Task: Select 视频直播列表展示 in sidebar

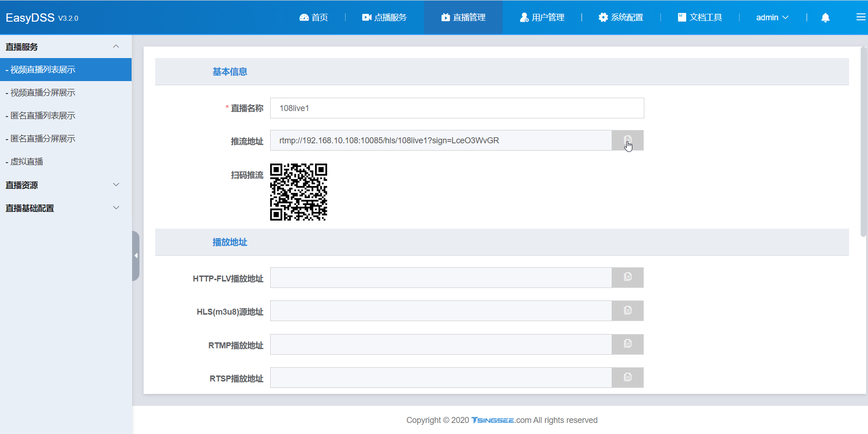Action: pos(66,70)
